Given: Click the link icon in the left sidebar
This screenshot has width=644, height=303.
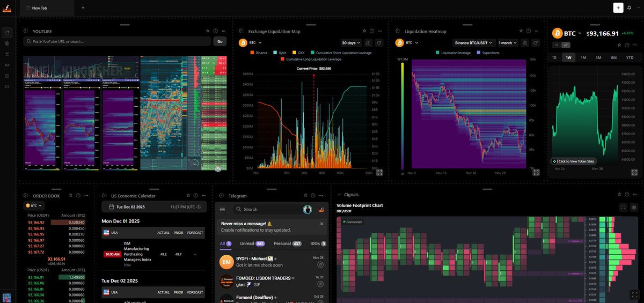Looking at the screenshot, I should 7,65.
